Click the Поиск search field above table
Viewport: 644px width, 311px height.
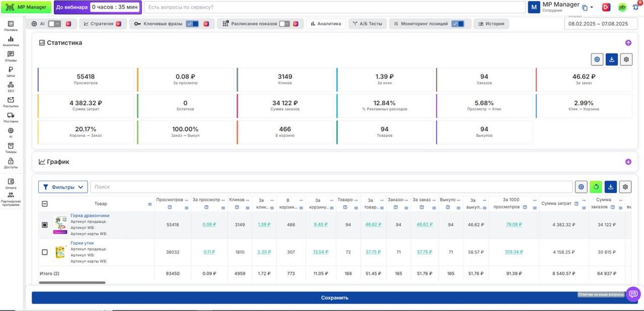pos(332,187)
